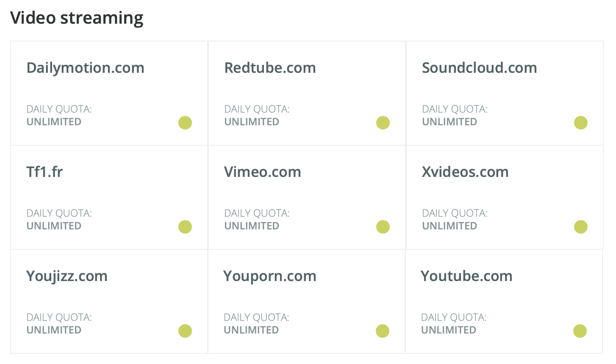Click the green status dot for Vimeo.com
Image resolution: width=616 pixels, height=364 pixels.
[383, 227]
